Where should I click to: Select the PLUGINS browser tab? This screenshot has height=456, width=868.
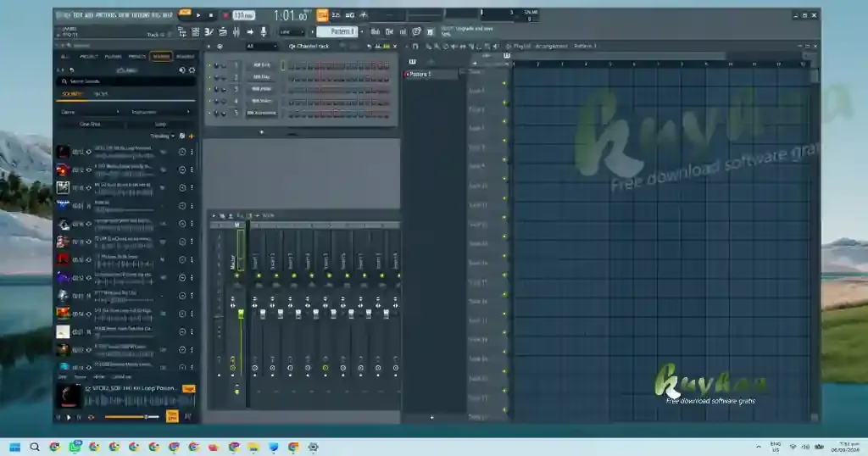pos(114,57)
